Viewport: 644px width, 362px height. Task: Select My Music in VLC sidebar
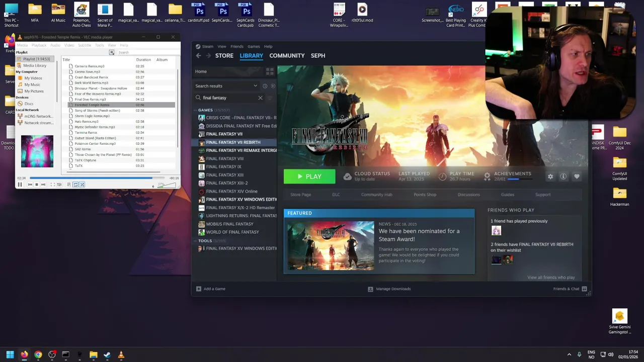[32, 84]
